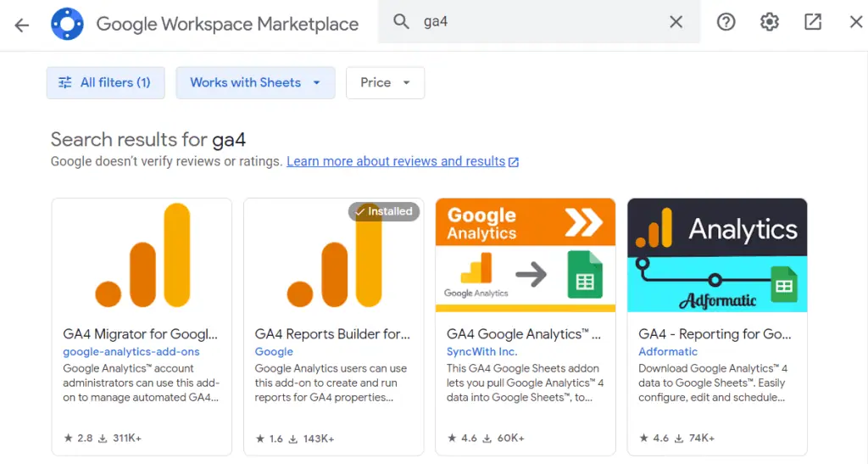Go back with the left arrow
868x464 pixels.
pyautogui.click(x=21, y=25)
